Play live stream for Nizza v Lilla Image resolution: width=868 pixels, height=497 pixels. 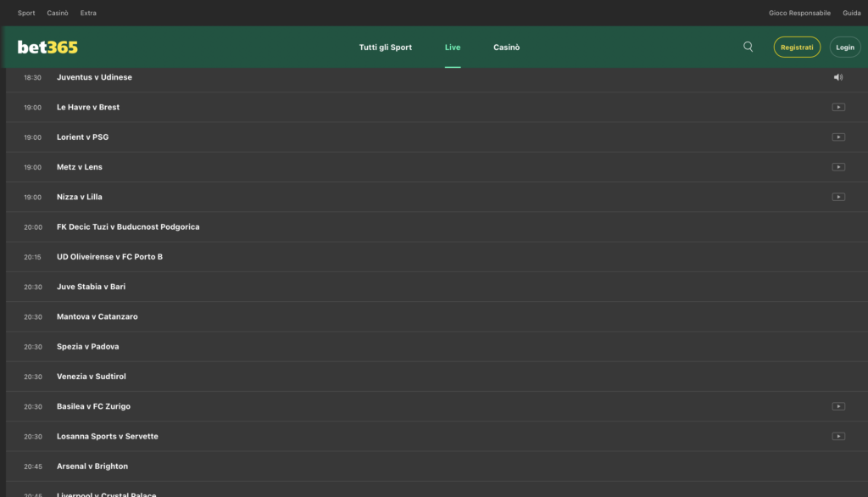point(837,197)
